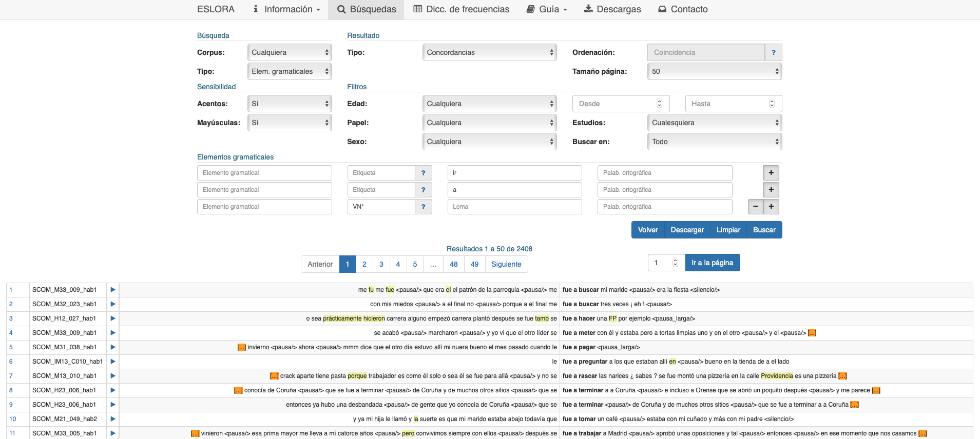Toggle the Acentos sensitivity selector
The height and width of the screenshot is (439, 980).
coord(290,104)
